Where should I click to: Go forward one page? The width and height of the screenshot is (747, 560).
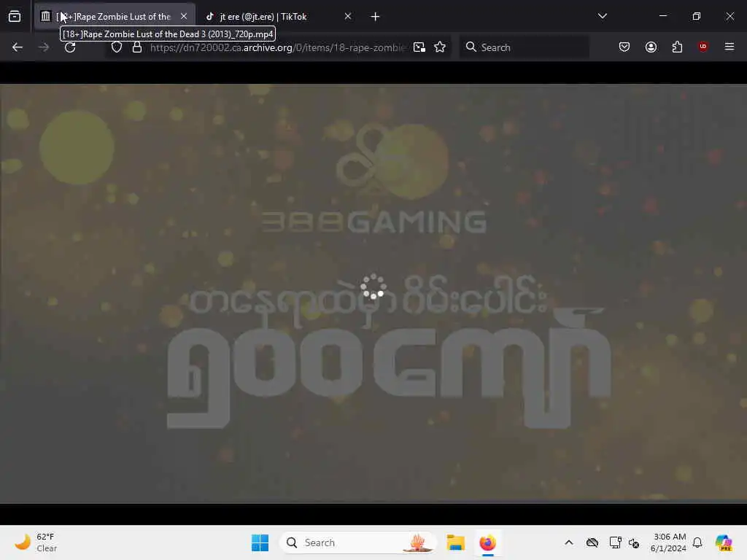click(44, 47)
